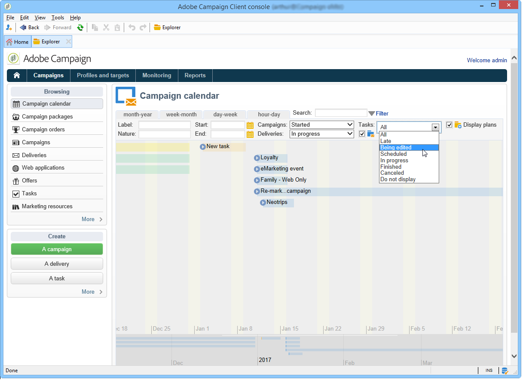Select Do not display in Tasks list
Viewport: 532px width, 392px height.
409,179
